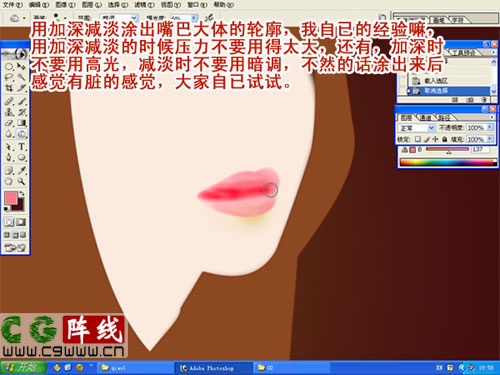The image size is (500, 375).
Task: Select the Type tool
Action: coord(21,147)
